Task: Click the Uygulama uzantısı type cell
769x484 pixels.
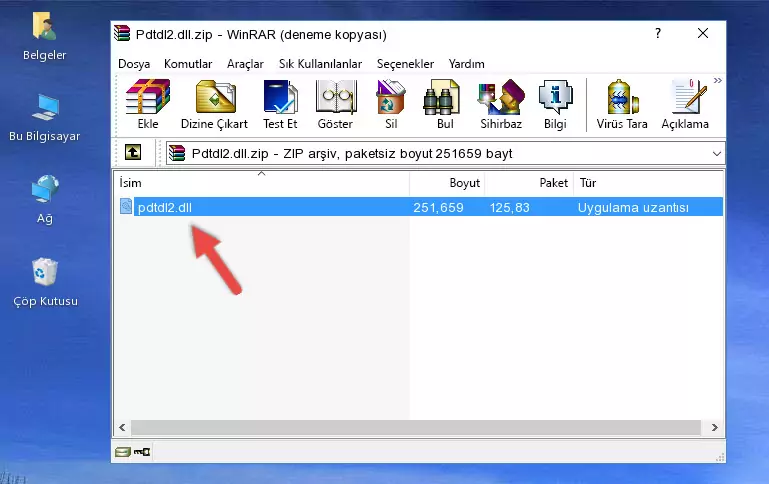Action: [x=633, y=207]
